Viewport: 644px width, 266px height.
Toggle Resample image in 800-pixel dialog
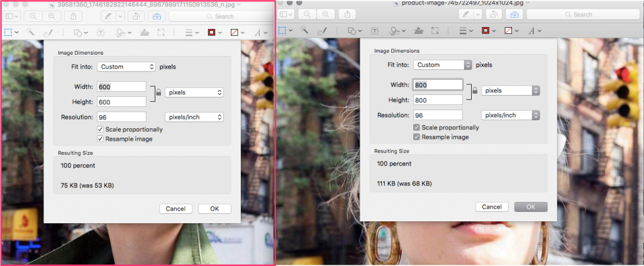(x=416, y=136)
